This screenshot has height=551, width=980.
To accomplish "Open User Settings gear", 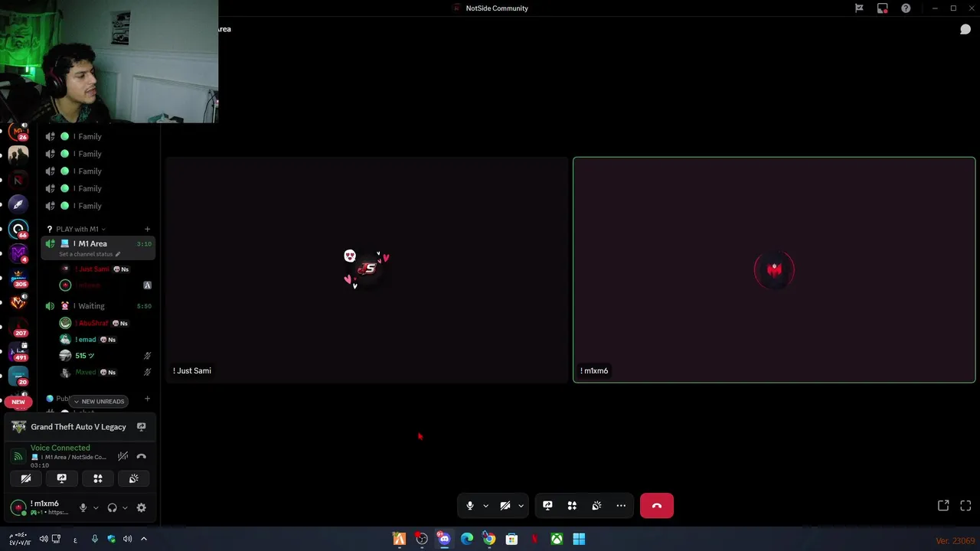I will [141, 507].
